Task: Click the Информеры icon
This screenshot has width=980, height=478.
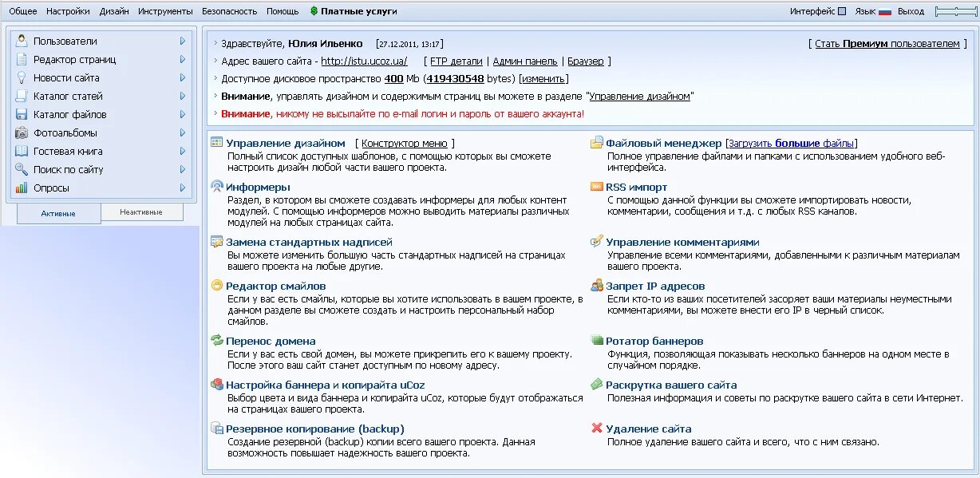Action: (x=216, y=187)
